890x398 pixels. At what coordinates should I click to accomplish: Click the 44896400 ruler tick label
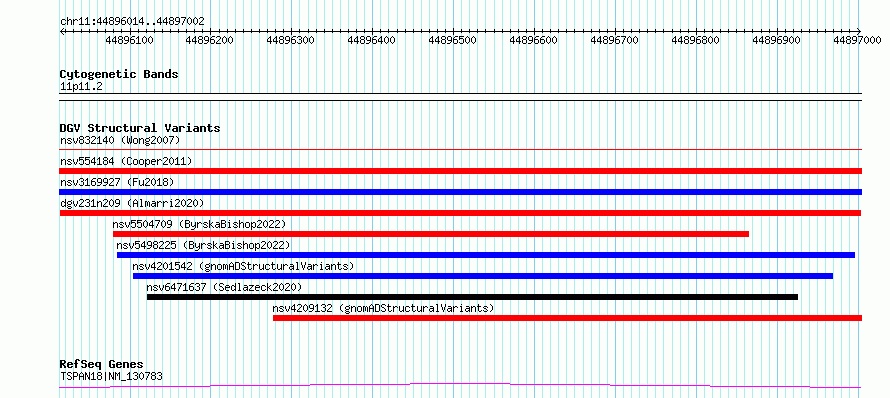pyautogui.click(x=372, y=40)
